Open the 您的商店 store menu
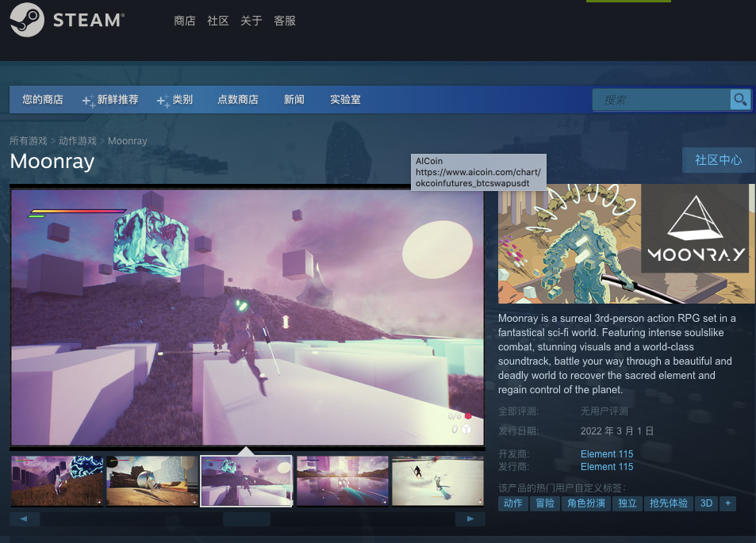This screenshot has width=756, height=543. click(43, 100)
